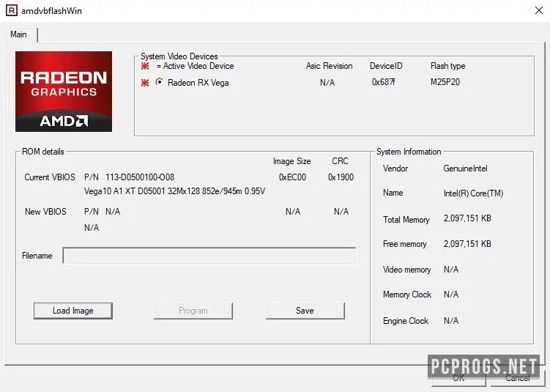The height and width of the screenshot is (392, 550).
Task: Click the Video memory label
Action: [407, 270]
